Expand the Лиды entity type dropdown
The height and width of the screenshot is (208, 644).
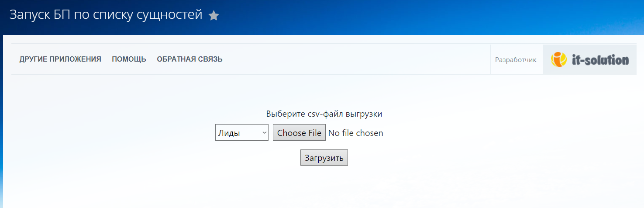pos(241,133)
